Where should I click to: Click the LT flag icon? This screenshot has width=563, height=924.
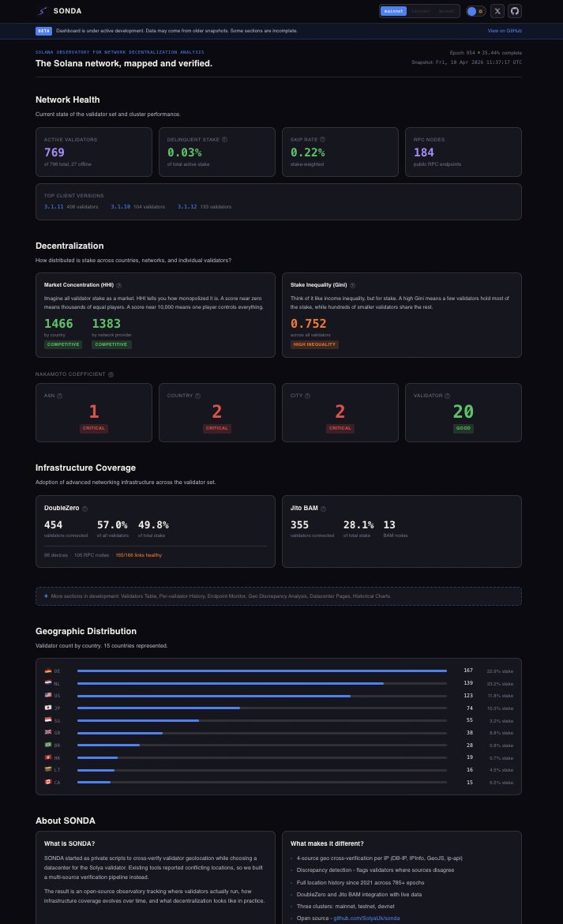(x=48, y=770)
